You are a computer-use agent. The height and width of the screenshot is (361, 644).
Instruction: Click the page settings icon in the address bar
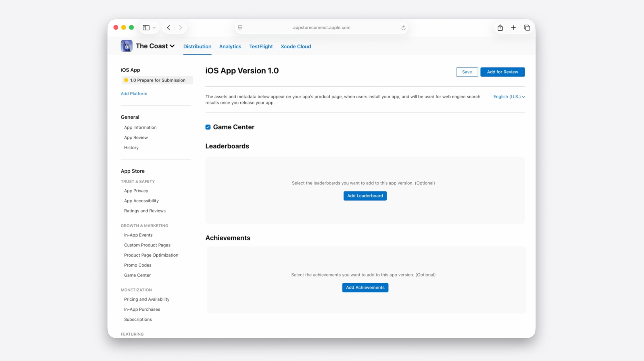pos(240,27)
